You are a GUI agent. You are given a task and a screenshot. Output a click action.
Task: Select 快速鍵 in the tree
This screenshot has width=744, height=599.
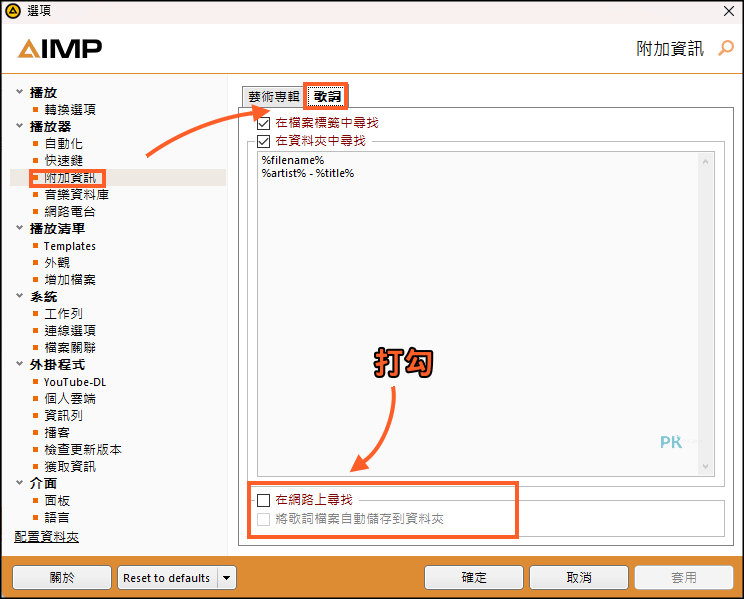[x=64, y=161]
